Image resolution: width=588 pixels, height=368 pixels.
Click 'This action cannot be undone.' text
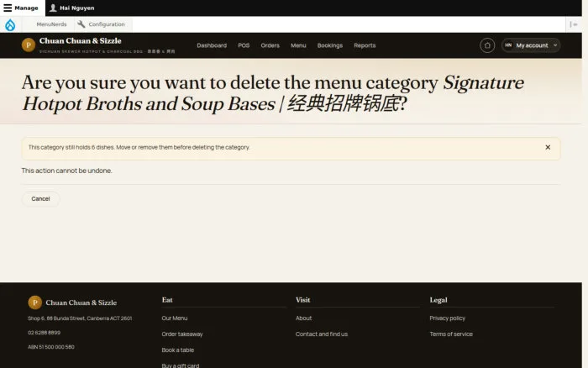tap(66, 171)
